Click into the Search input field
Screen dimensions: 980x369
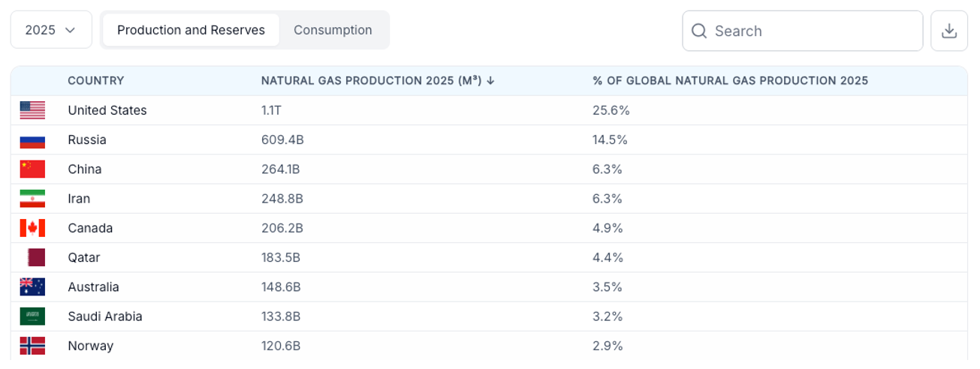(802, 31)
